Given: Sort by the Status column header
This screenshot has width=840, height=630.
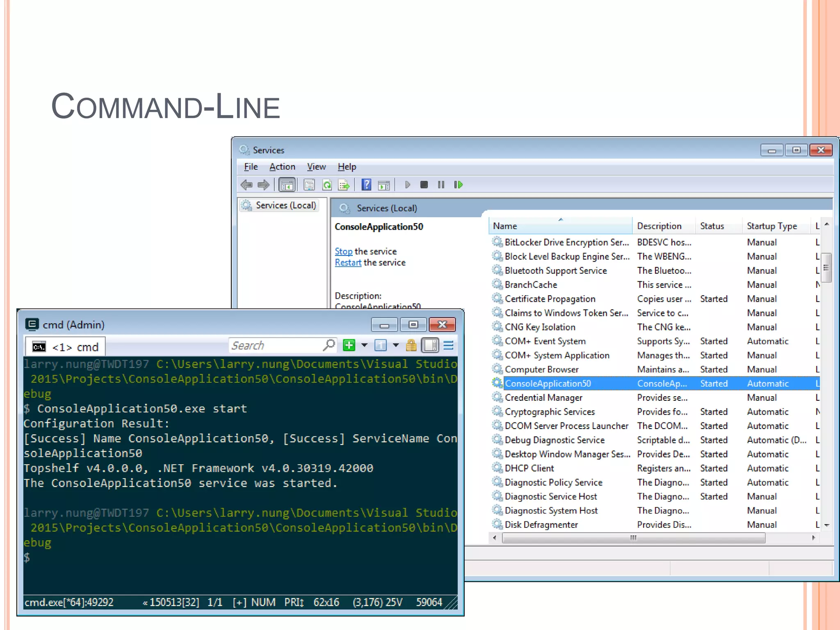Looking at the screenshot, I should point(719,226).
